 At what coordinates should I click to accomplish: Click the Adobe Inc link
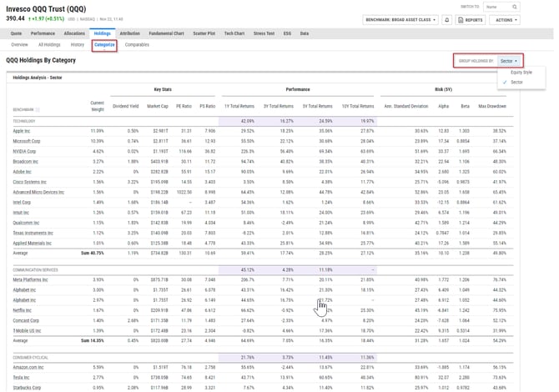tap(23, 173)
